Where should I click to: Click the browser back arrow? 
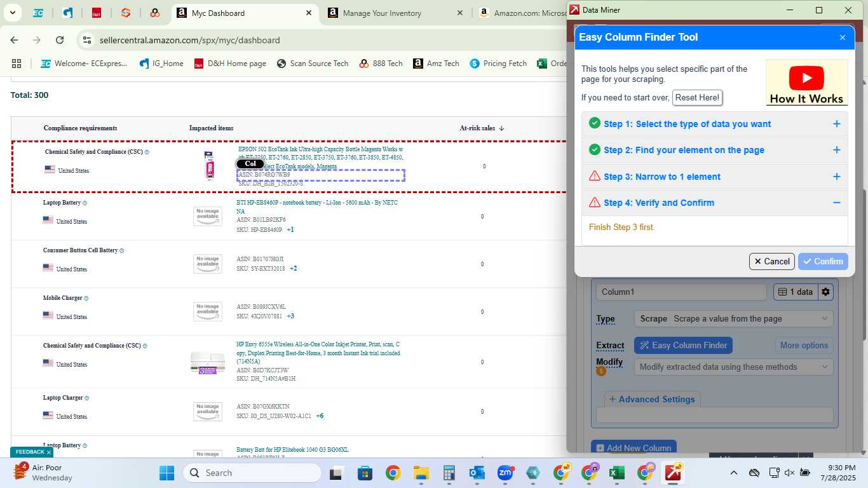pos(14,40)
